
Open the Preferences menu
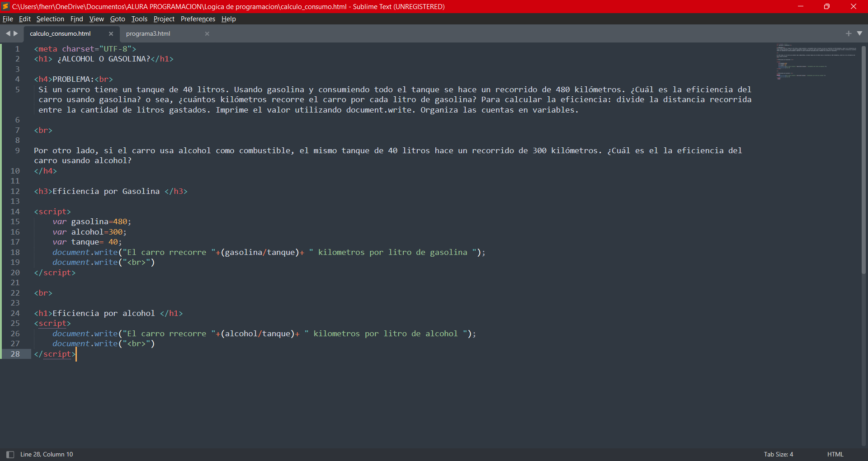coord(198,19)
